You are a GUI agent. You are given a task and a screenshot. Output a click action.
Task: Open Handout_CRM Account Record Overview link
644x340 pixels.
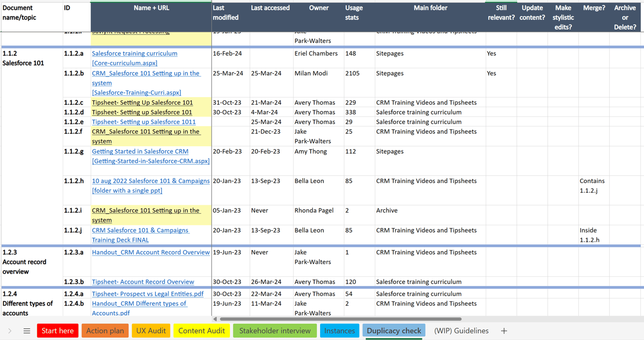(151, 252)
